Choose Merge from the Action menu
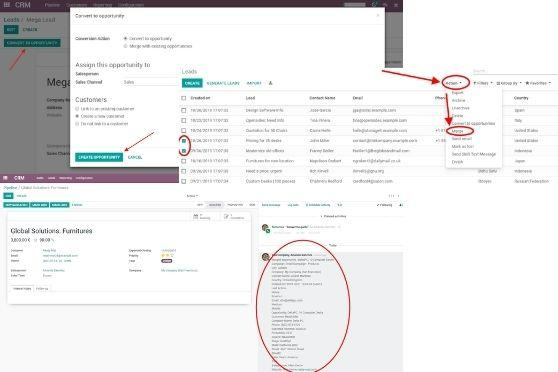 458,131
